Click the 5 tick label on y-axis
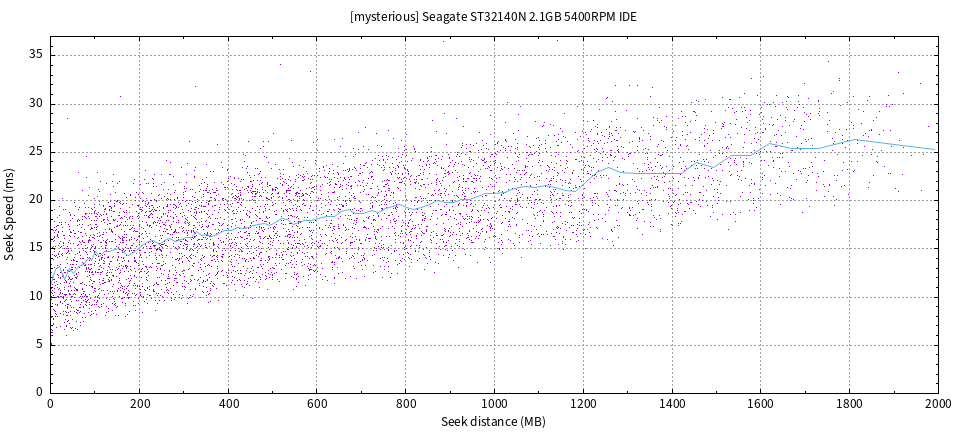 tap(38, 344)
